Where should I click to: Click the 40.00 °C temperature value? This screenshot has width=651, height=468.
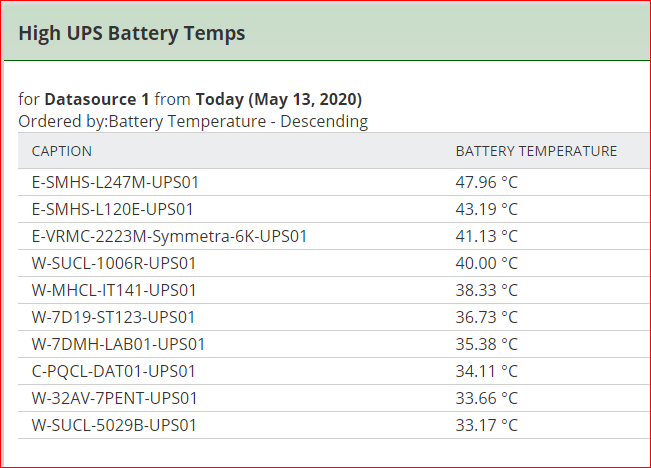tap(486, 263)
